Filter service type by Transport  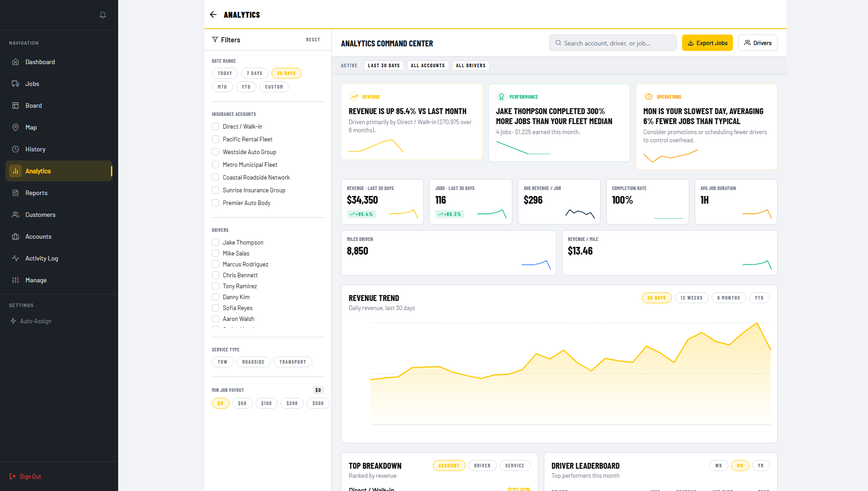(293, 362)
